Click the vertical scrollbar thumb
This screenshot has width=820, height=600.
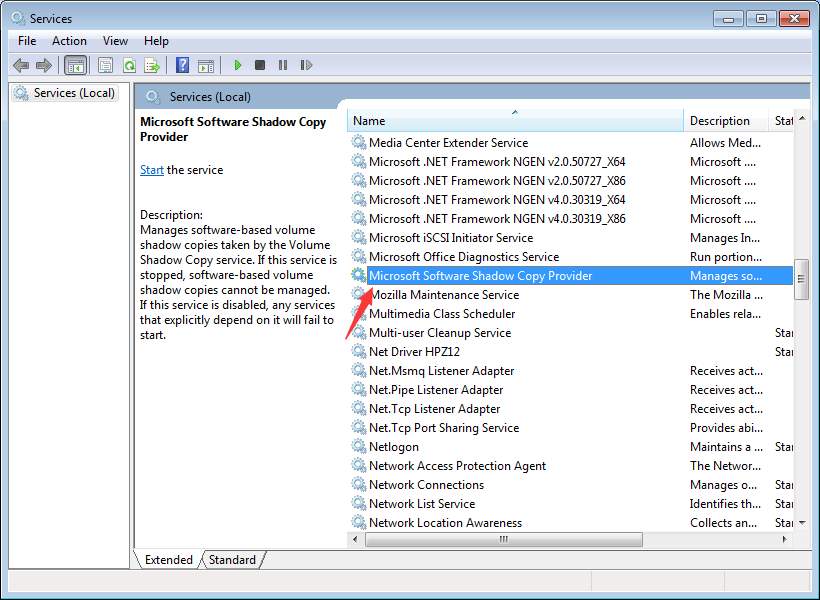[801, 279]
